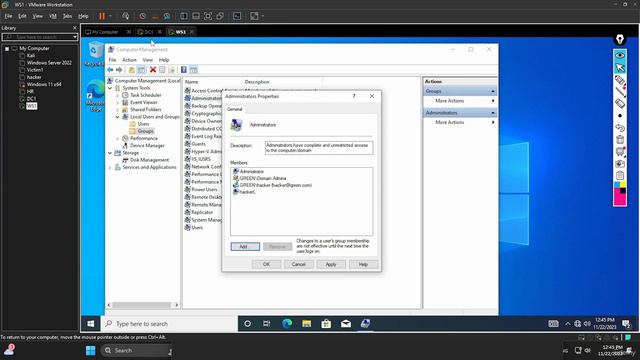Image resolution: width=640 pixels, height=360 pixels.
Task: Collapse the Groups section in Actions pane
Action: (493, 91)
